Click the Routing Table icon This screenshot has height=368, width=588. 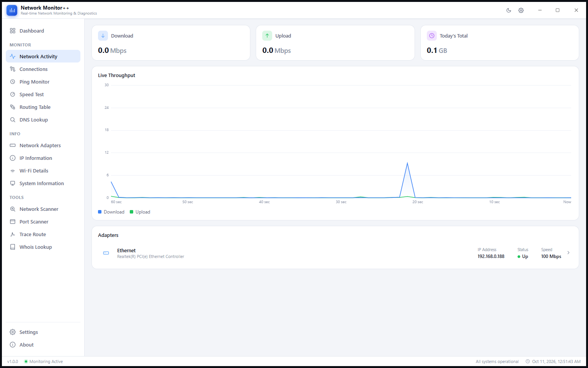(x=13, y=107)
